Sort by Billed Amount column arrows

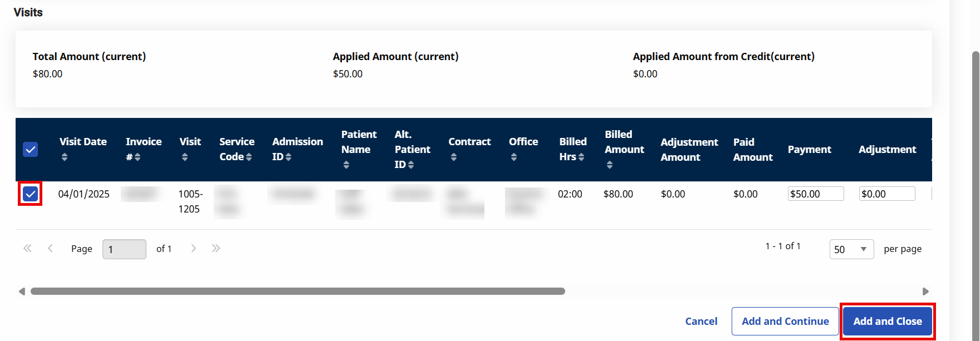point(610,165)
